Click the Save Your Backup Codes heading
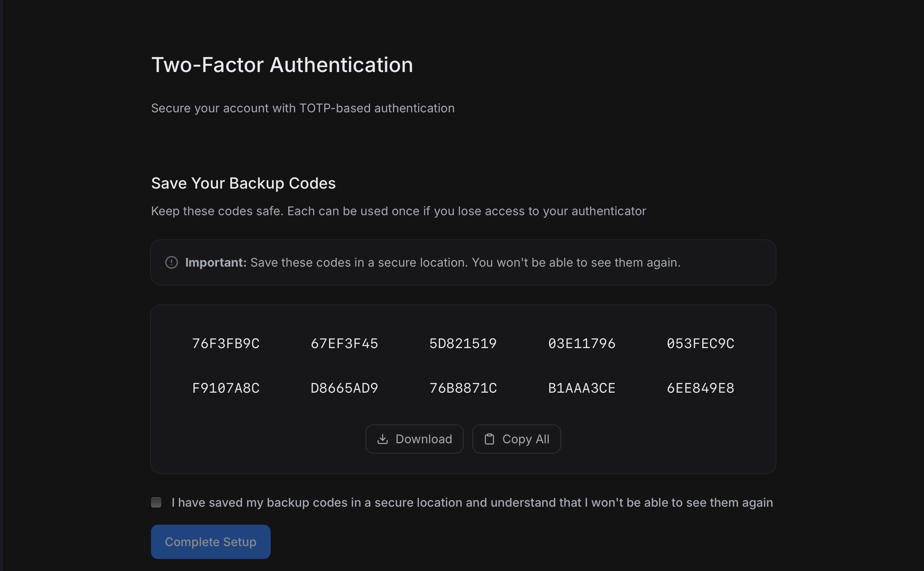Screen dimensions: 924x571 pyautogui.click(x=243, y=183)
